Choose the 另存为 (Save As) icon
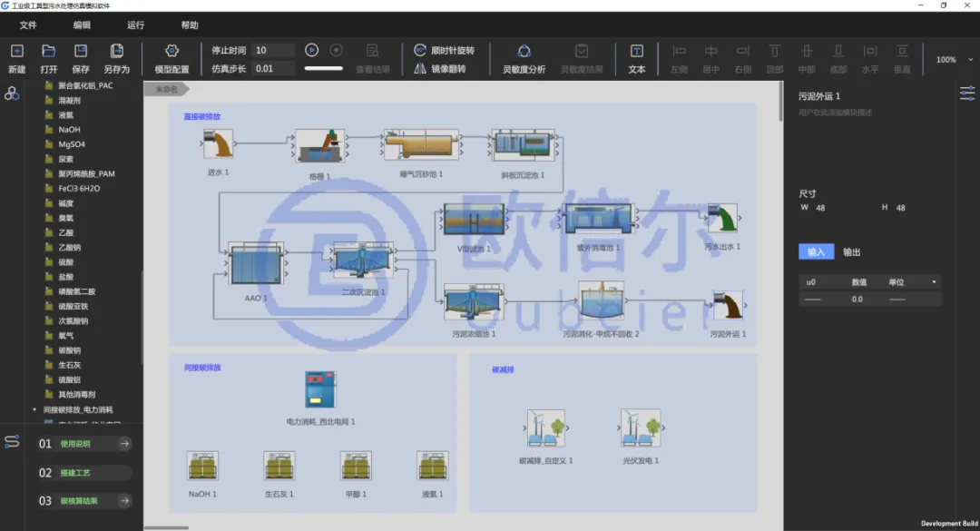The width and height of the screenshot is (980, 531). 116,52
